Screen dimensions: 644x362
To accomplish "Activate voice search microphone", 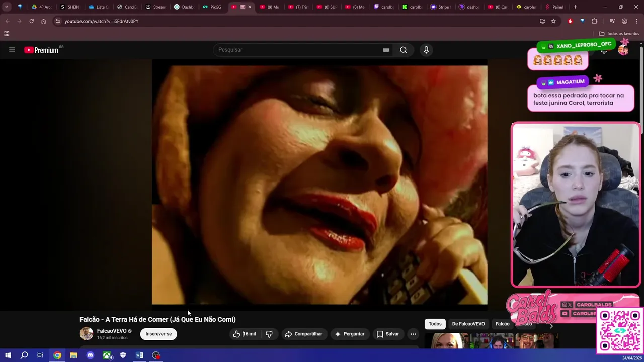I will click(x=426, y=50).
